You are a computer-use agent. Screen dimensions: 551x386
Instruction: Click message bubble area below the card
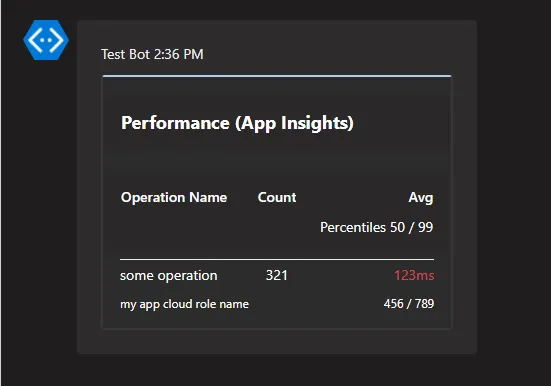pos(277,342)
